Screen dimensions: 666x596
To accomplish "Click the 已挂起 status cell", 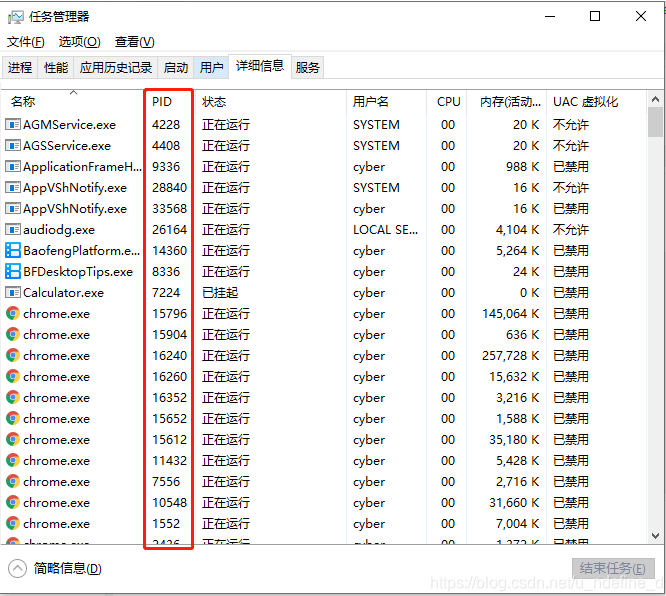I will [x=220, y=293].
